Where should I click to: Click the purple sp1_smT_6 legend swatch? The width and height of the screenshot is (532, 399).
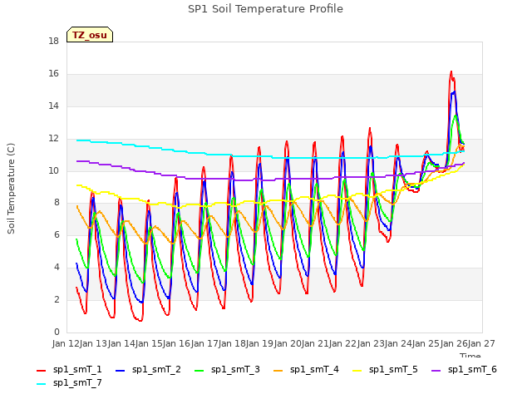[x=436, y=371]
